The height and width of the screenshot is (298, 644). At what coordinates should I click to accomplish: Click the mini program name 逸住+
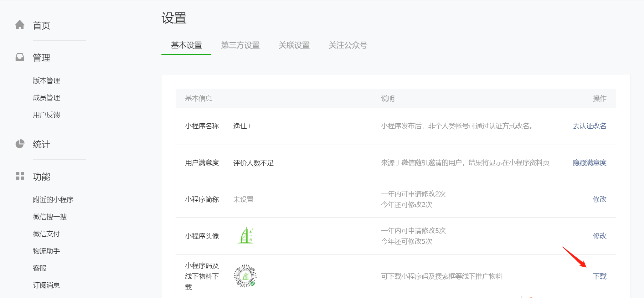242,126
